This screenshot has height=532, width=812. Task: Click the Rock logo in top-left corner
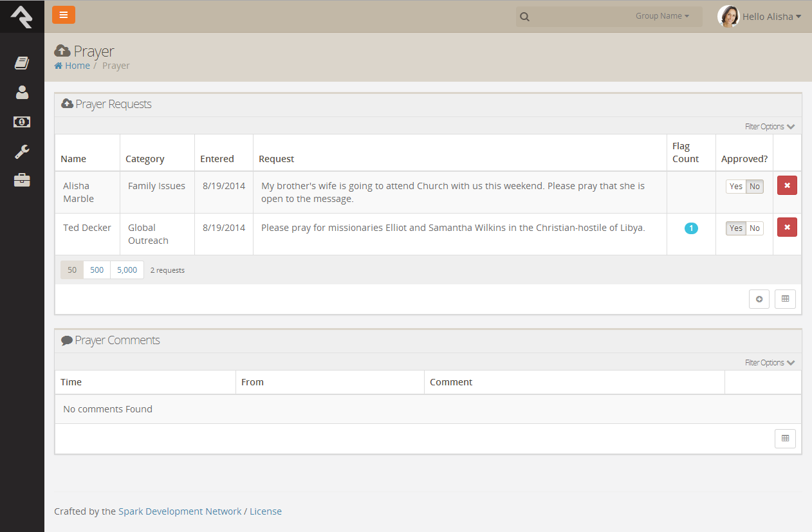[x=22, y=17]
